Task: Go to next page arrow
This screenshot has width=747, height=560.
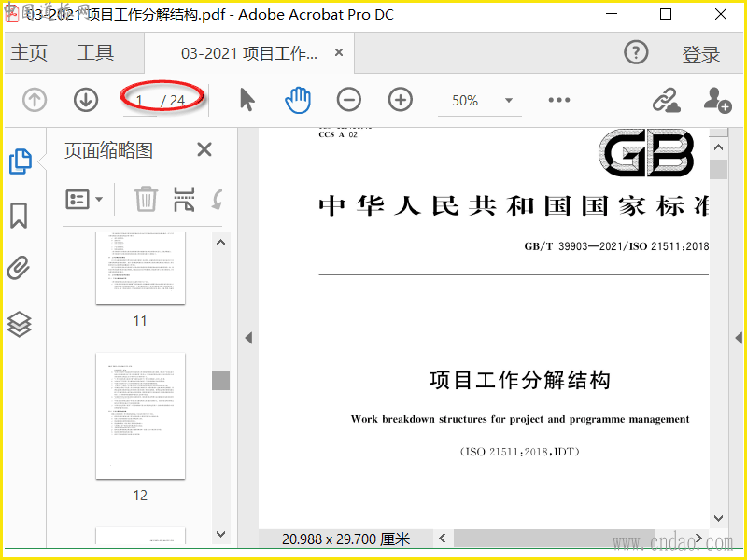Action: click(x=86, y=100)
